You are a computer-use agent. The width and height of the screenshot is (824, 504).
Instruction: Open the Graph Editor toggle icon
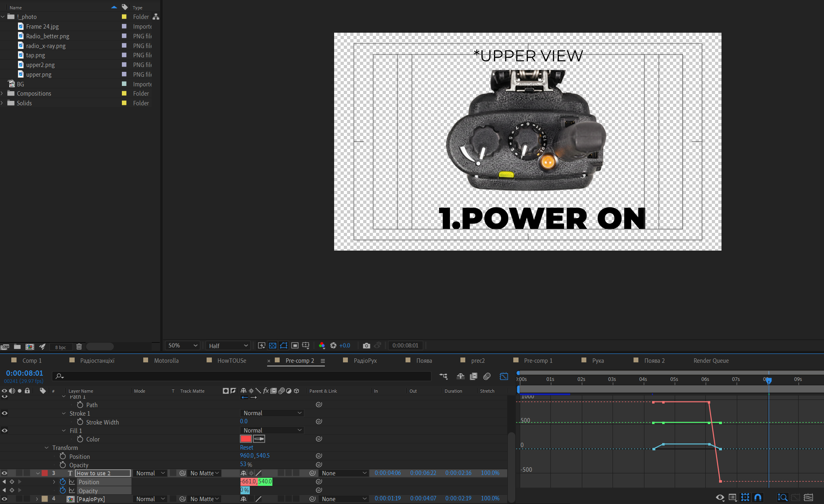click(504, 376)
